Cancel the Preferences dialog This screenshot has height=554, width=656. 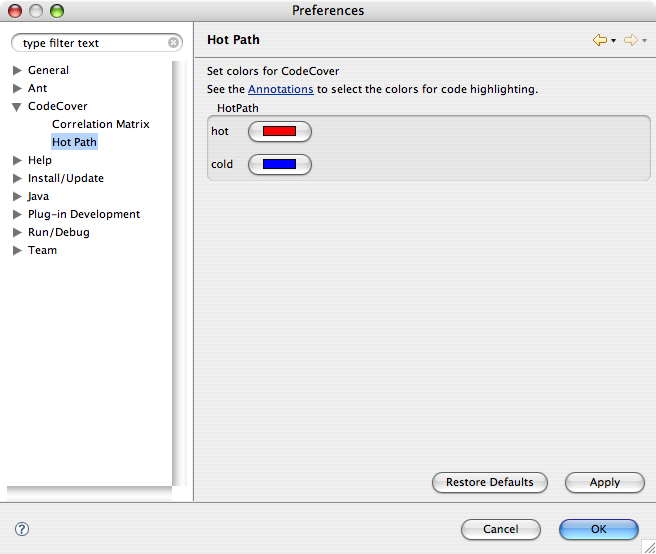501,529
